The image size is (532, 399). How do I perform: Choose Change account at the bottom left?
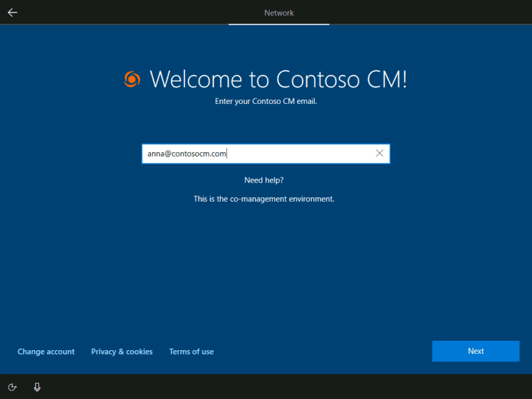[x=46, y=351]
